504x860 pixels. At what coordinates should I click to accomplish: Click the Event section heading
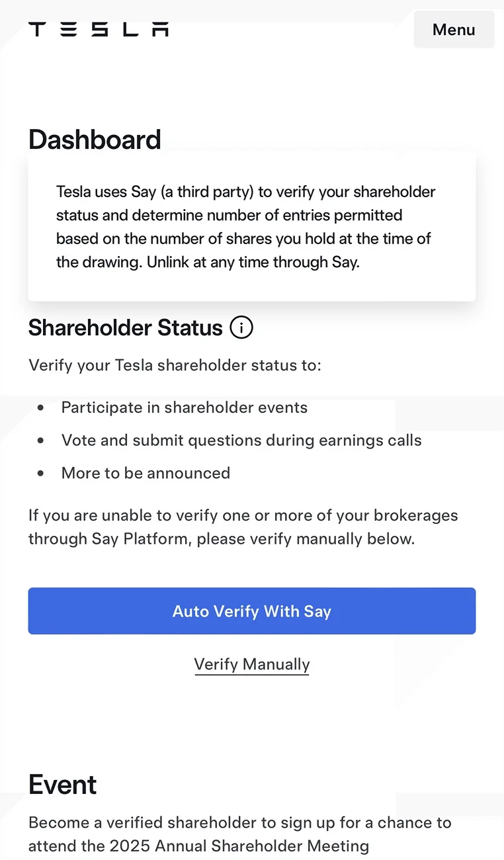(x=63, y=785)
